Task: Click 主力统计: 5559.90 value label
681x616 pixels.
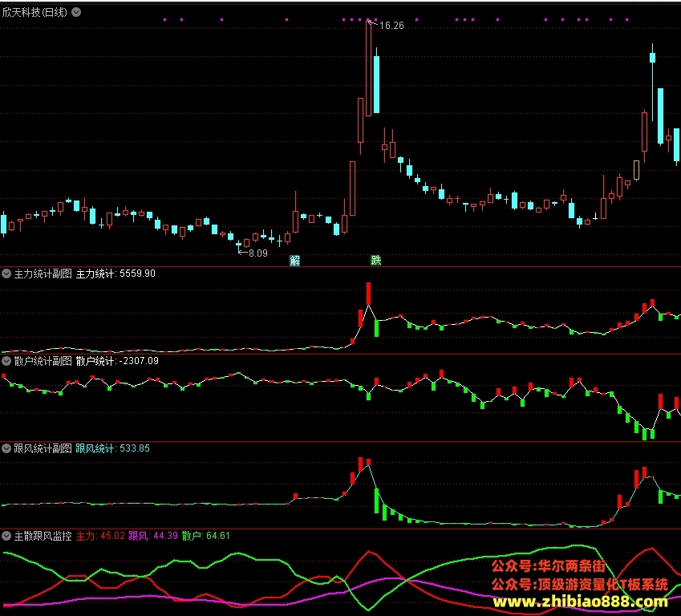Action: click(116, 274)
